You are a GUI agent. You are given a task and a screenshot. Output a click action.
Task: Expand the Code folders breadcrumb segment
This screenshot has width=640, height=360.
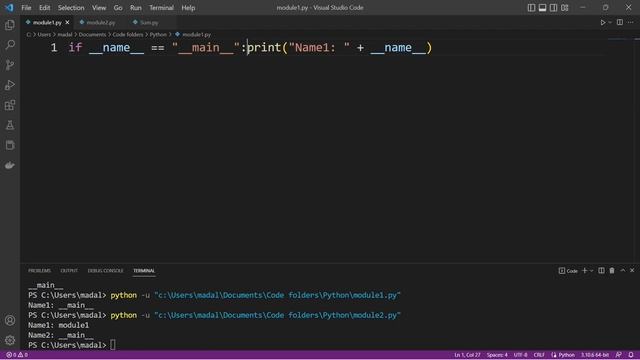coord(128,35)
